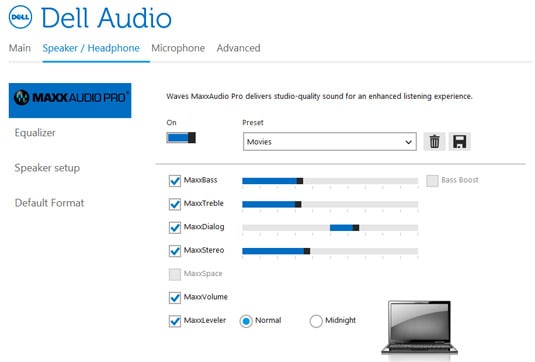This screenshot has height=362, width=535.
Task: Select the MaxxAudio Pro logo panel
Action: click(70, 100)
